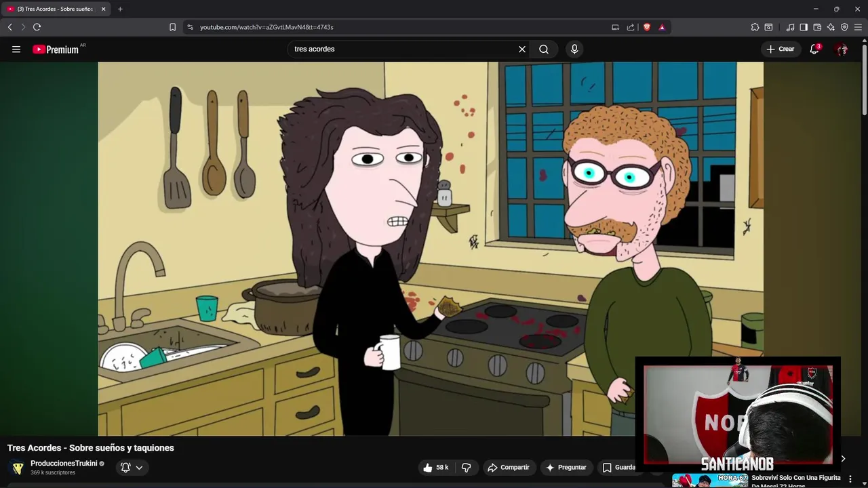The width and height of the screenshot is (868, 488).
Task: Open the Leo AI sparkle icon
Action: point(831,27)
